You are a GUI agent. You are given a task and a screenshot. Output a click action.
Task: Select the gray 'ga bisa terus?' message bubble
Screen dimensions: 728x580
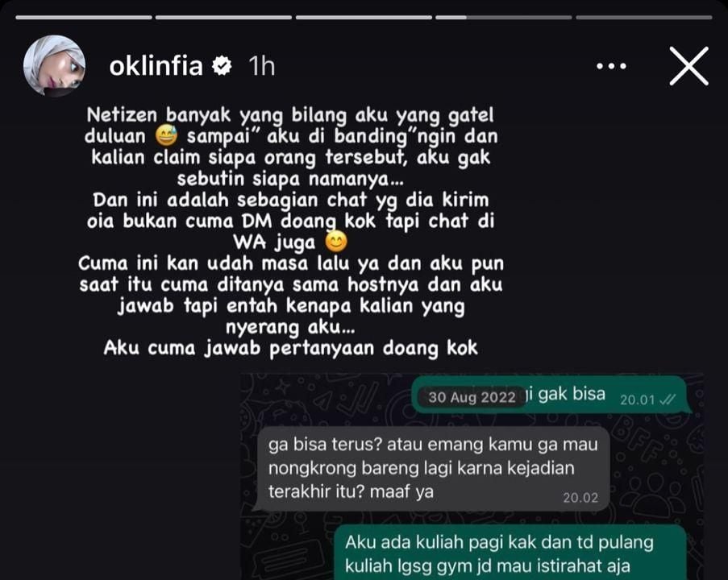point(433,469)
